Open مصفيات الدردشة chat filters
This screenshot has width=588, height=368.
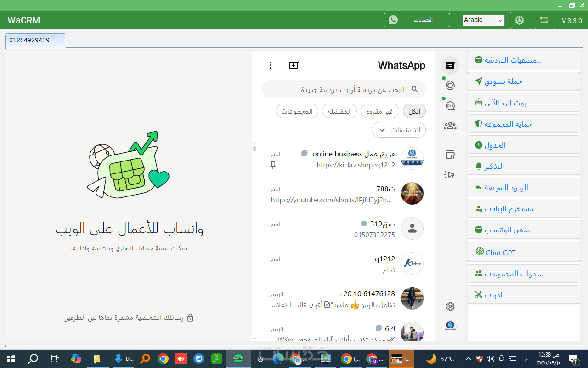click(x=524, y=60)
